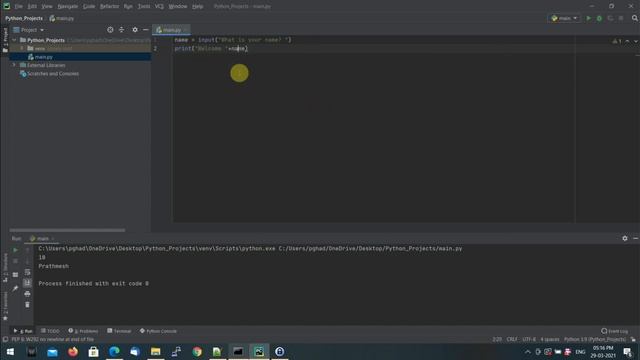
Task: Click the CRLF line separator in status bar
Action: (x=512, y=339)
